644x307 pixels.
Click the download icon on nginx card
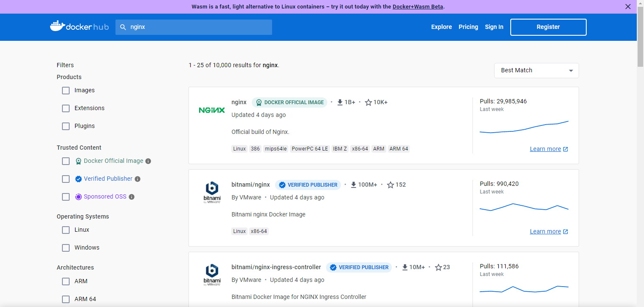(340, 102)
